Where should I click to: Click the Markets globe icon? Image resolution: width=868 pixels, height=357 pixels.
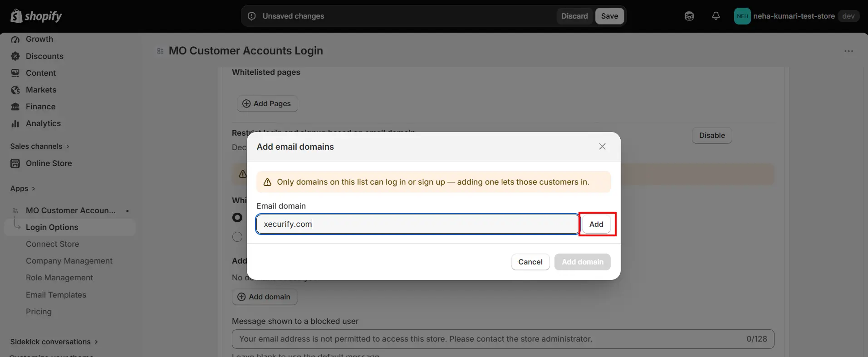click(x=15, y=90)
